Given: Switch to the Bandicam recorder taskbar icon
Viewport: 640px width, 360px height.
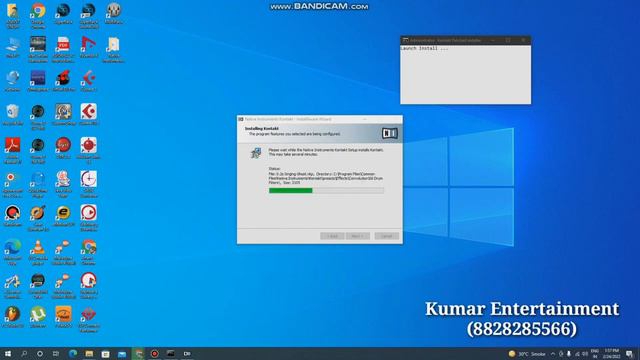Looking at the screenshot, I should click(x=155, y=353).
